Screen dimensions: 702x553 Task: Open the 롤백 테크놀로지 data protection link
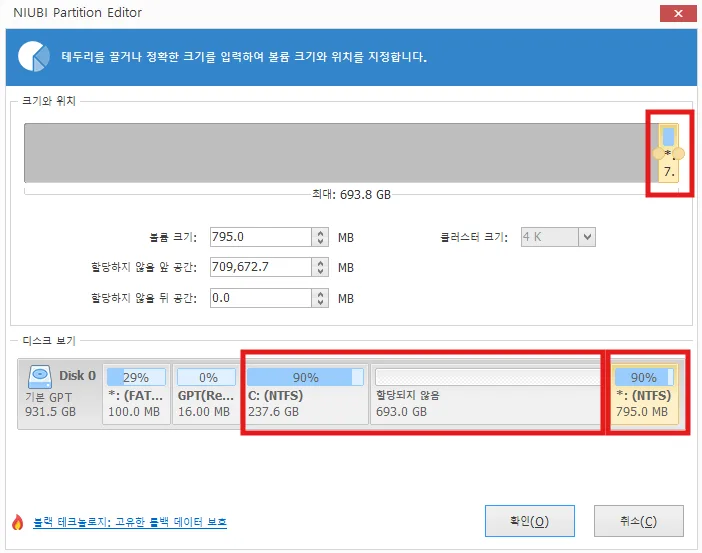click(x=130, y=522)
